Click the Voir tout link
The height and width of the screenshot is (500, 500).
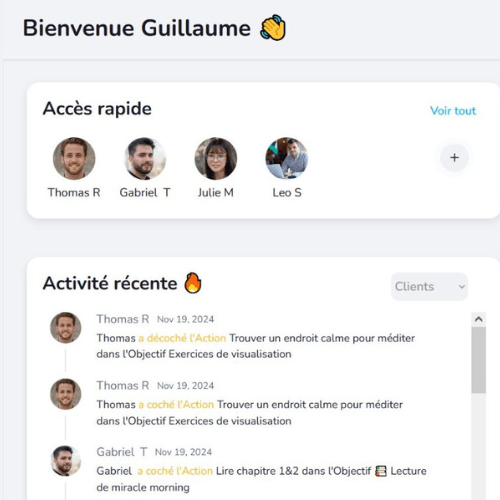(453, 111)
